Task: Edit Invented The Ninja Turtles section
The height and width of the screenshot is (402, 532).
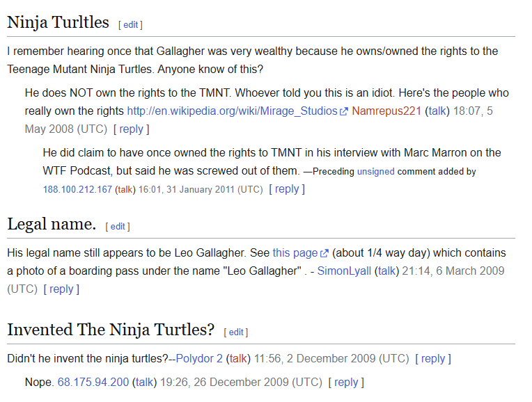Action: point(236,332)
